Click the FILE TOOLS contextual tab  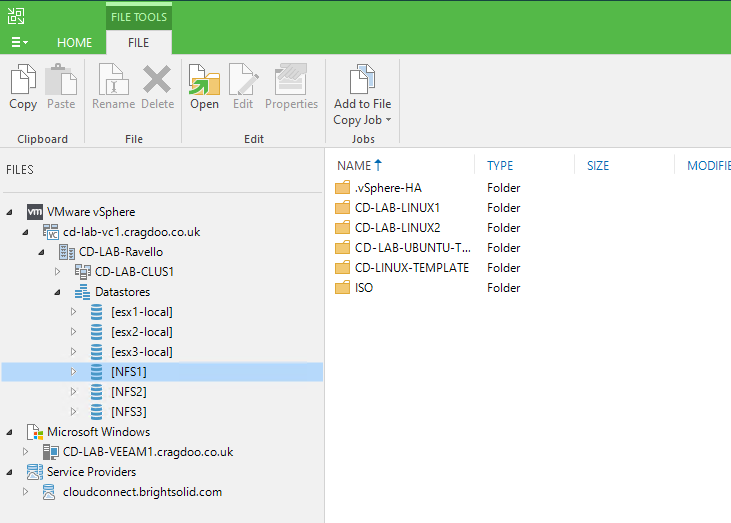coord(138,17)
